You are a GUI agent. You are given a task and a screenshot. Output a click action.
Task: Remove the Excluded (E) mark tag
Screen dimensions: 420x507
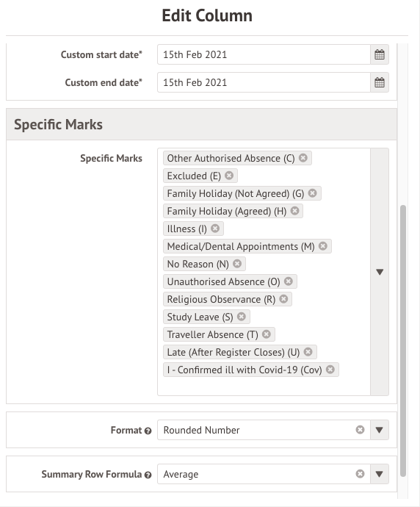pos(229,176)
